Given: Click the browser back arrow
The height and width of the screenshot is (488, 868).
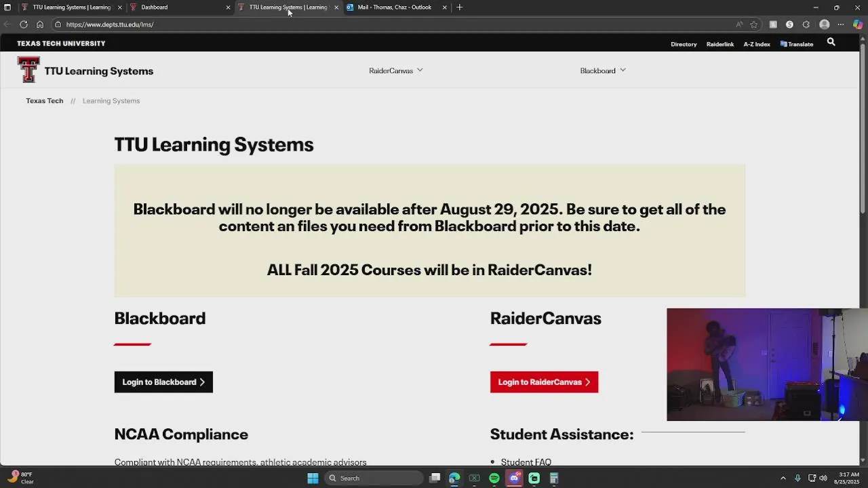Looking at the screenshot, I should tap(7, 24).
